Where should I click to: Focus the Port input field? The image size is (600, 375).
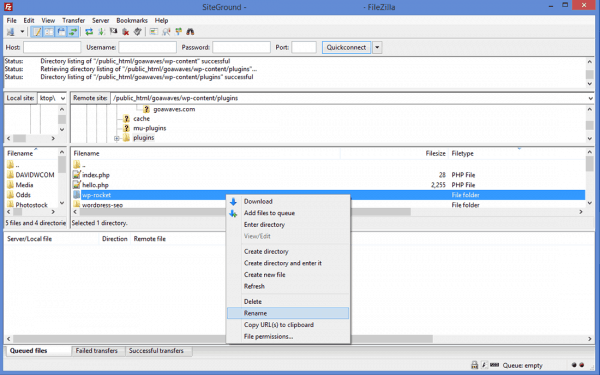pos(304,47)
